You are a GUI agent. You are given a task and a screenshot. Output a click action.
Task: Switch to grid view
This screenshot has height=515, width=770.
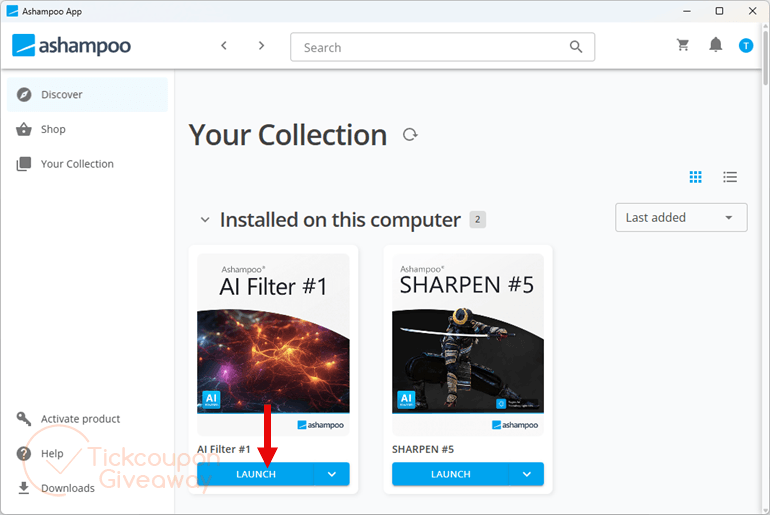695,177
